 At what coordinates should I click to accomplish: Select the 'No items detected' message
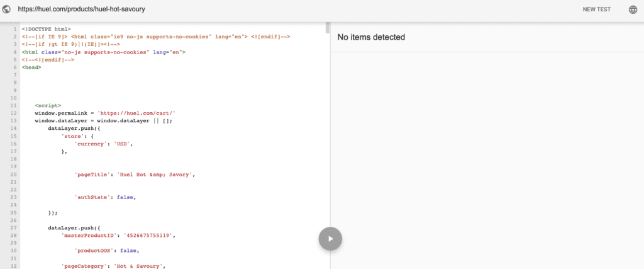pyautogui.click(x=371, y=37)
